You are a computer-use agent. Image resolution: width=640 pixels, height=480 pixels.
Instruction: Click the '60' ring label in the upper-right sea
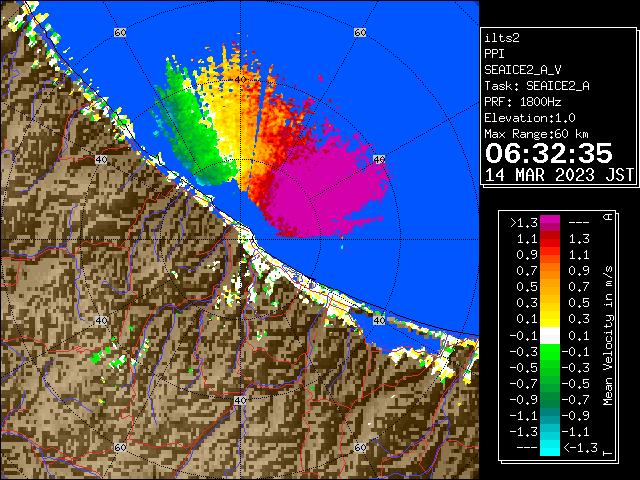click(360, 32)
